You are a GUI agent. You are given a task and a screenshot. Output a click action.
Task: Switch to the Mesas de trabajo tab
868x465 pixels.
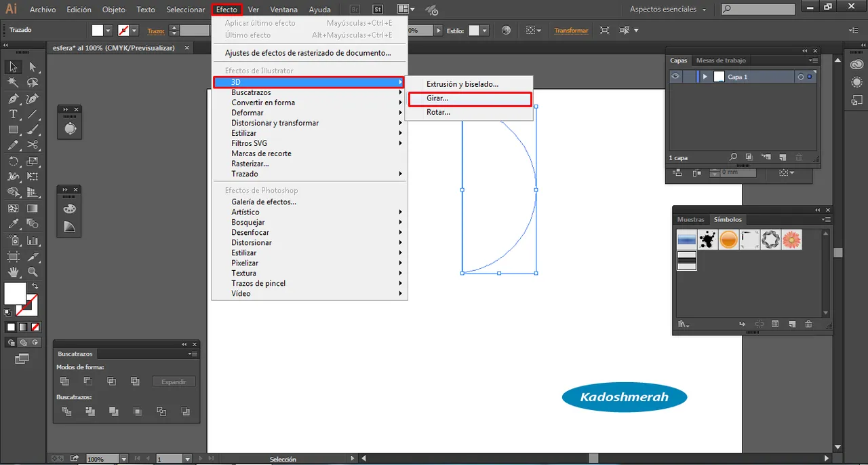tap(720, 60)
